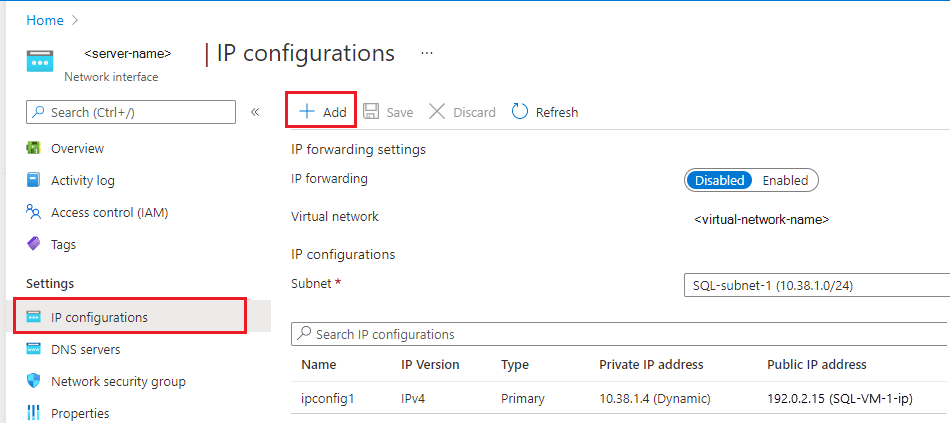
Task: Open IP configurations in the Settings menu
Action: coord(99,317)
